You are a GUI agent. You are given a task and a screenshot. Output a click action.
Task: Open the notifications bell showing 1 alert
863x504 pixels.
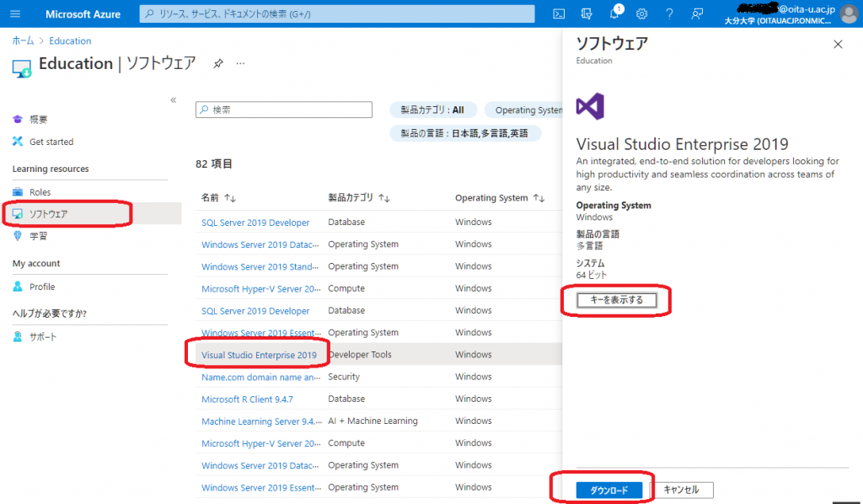pos(614,13)
